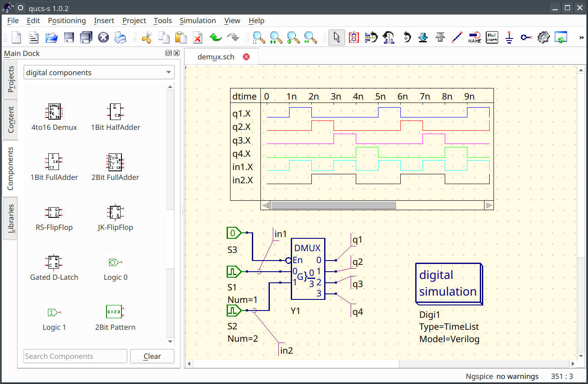Insert a port symbol

click(526, 38)
